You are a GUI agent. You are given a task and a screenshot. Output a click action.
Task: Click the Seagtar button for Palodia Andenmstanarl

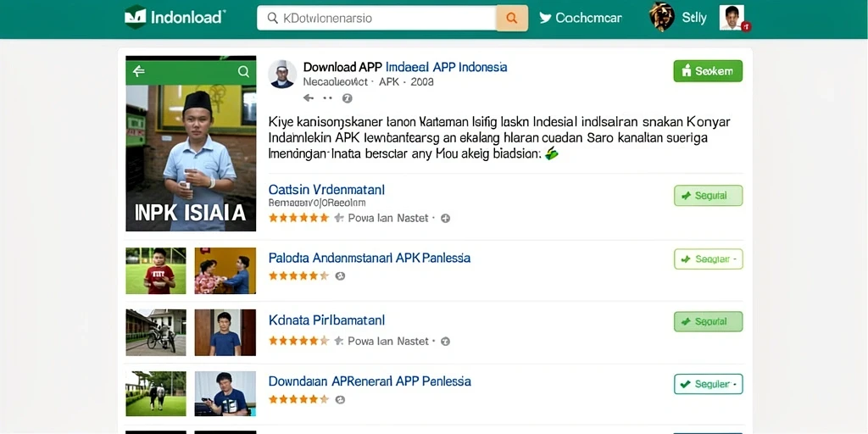(x=708, y=259)
